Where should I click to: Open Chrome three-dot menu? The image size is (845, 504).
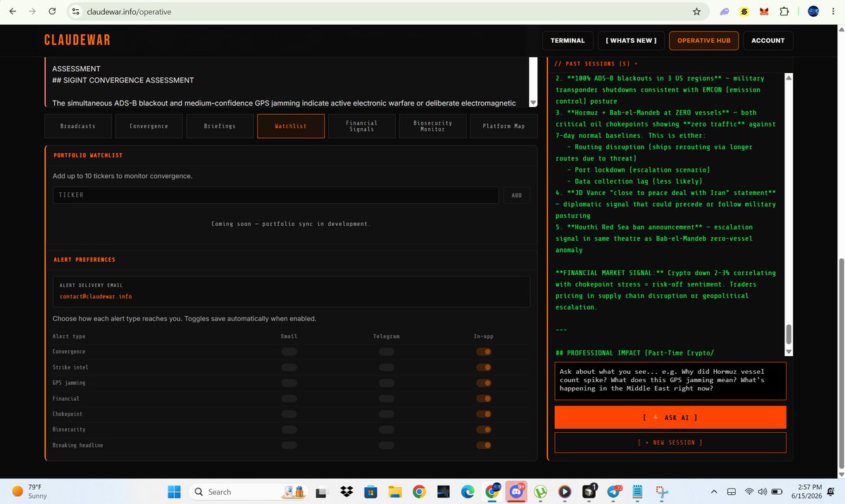pos(834,11)
